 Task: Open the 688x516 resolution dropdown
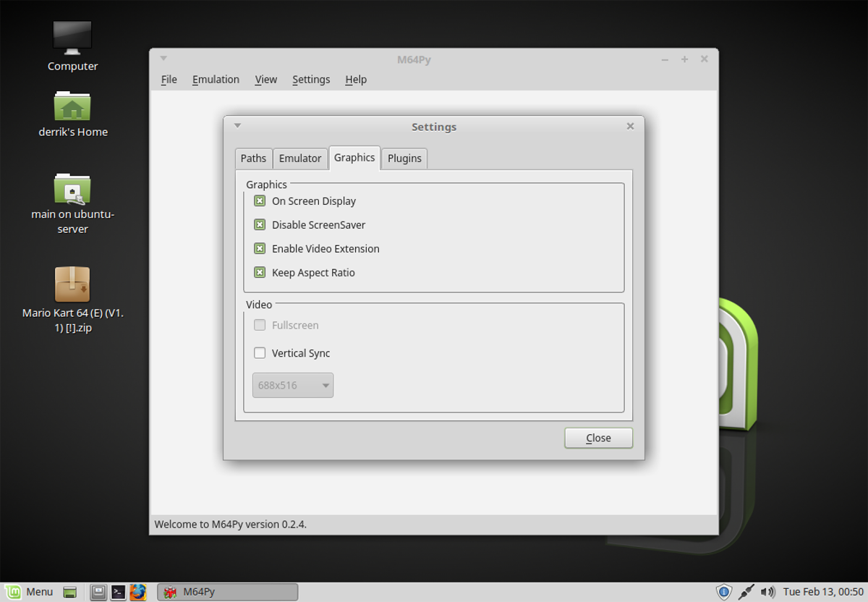pyautogui.click(x=293, y=386)
